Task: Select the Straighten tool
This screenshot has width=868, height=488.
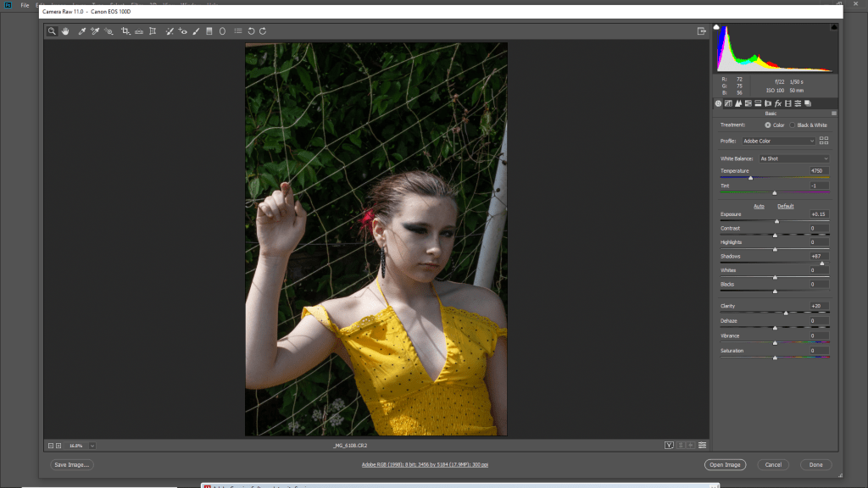Action: click(x=138, y=31)
